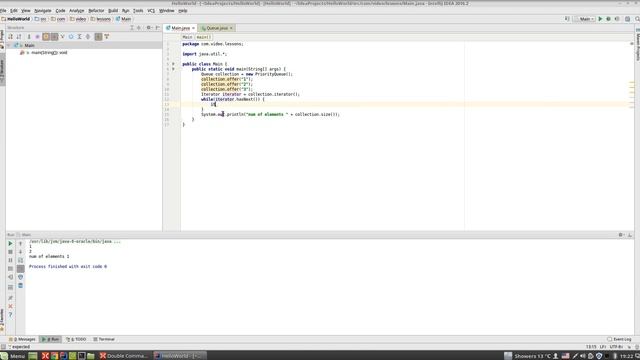Toggle show inherited in Structure toolbar
The image size is (640, 360).
point(54,37)
